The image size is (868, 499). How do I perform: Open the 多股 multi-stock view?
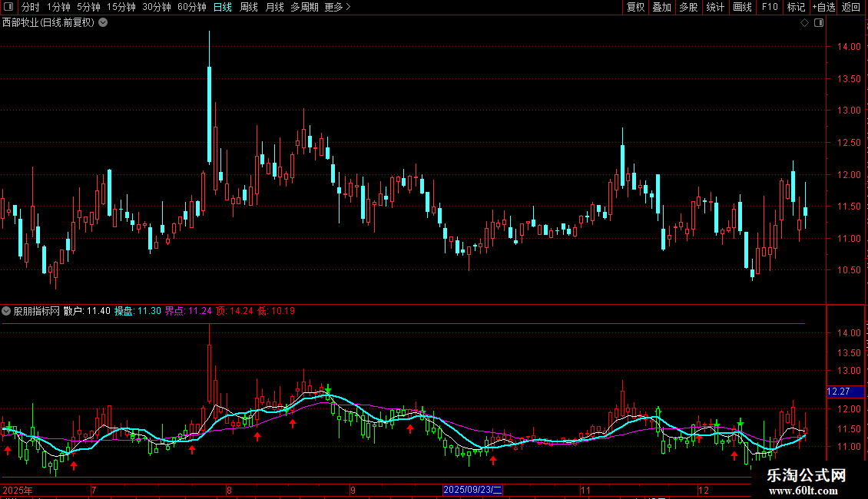pos(689,7)
